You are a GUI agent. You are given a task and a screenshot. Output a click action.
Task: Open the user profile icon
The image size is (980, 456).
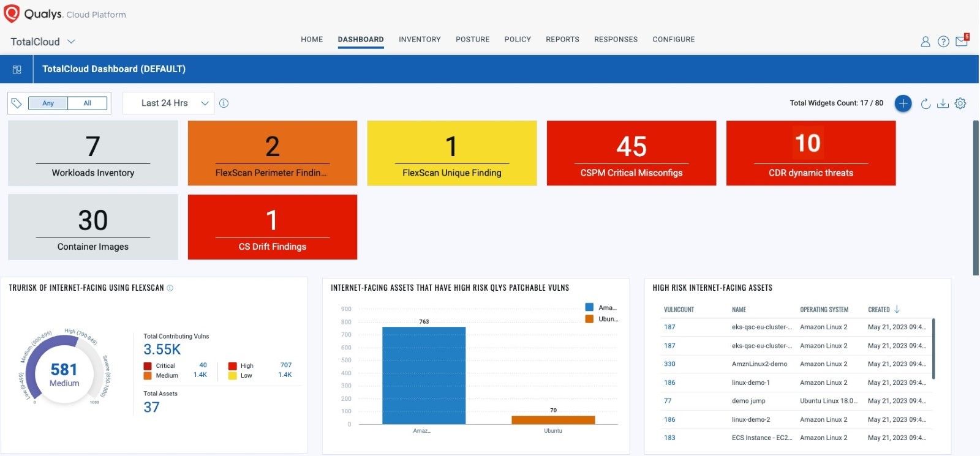[925, 42]
